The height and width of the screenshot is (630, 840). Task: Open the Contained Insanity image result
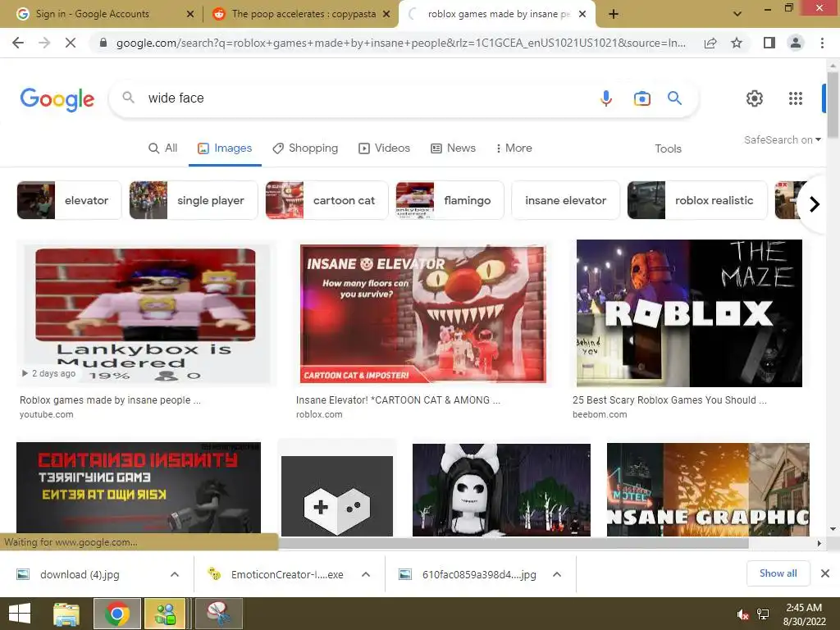click(x=139, y=488)
